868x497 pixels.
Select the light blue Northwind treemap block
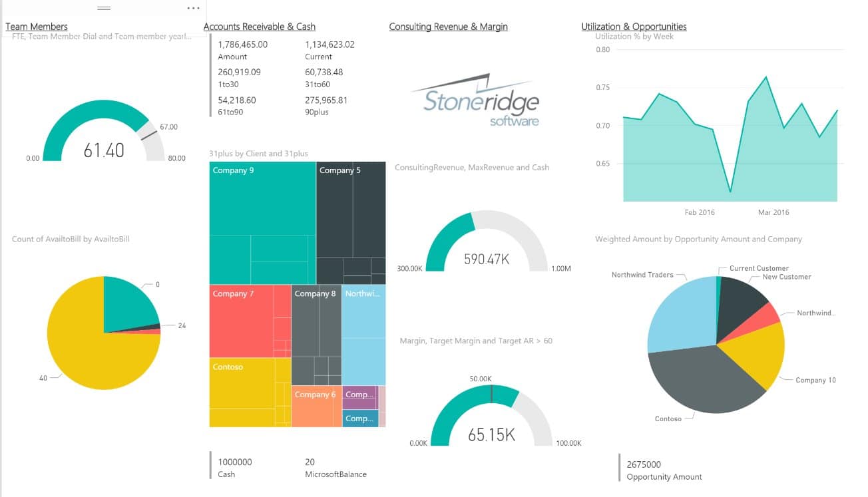[x=363, y=335]
